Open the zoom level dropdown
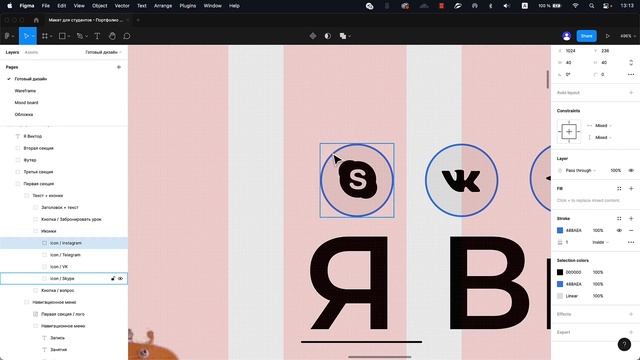 coord(628,36)
